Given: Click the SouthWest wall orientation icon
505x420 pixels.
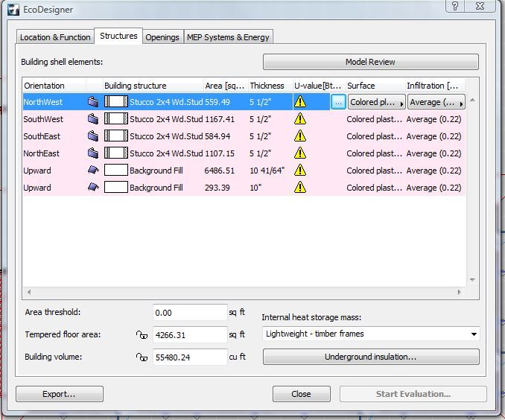Looking at the screenshot, I should [93, 119].
